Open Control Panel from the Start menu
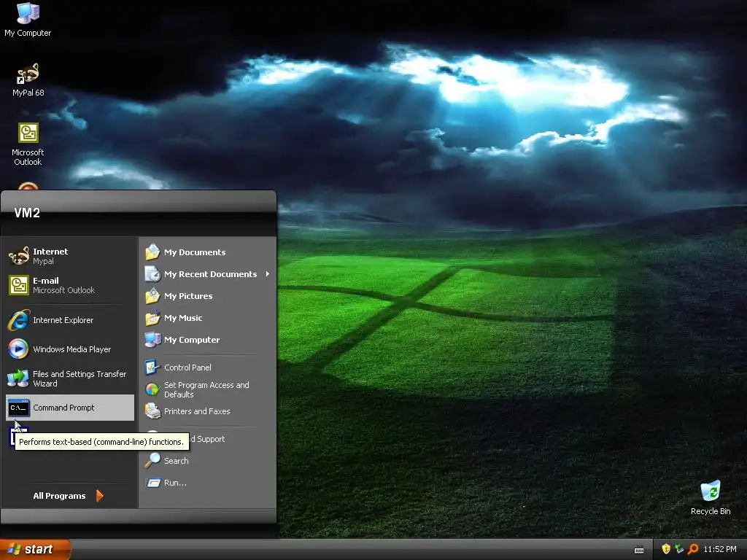This screenshot has height=560, width=747. (x=207, y=367)
